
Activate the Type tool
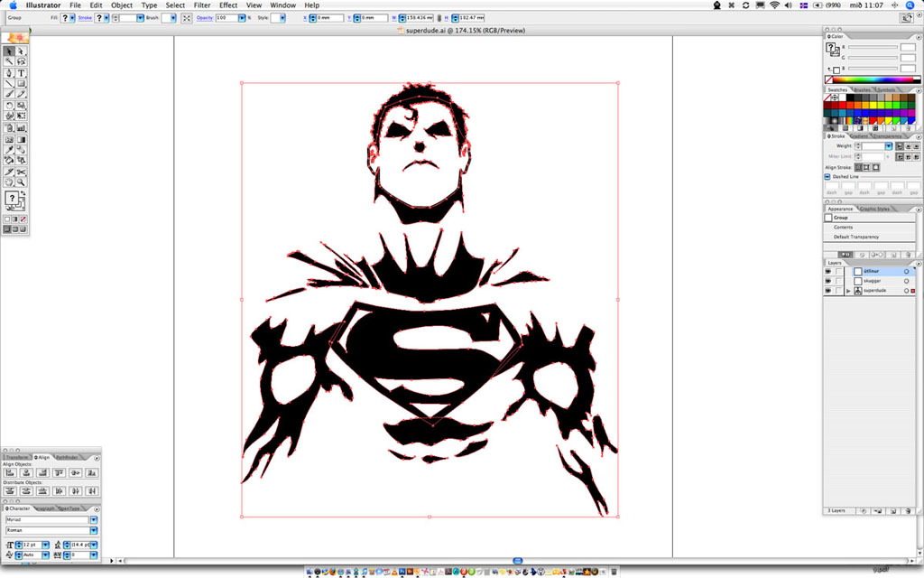[22, 73]
